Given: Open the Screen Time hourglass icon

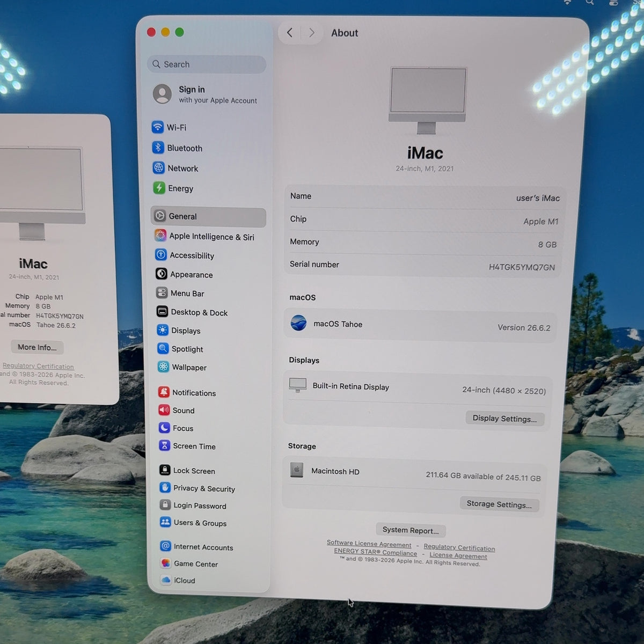Looking at the screenshot, I should coord(165,445).
